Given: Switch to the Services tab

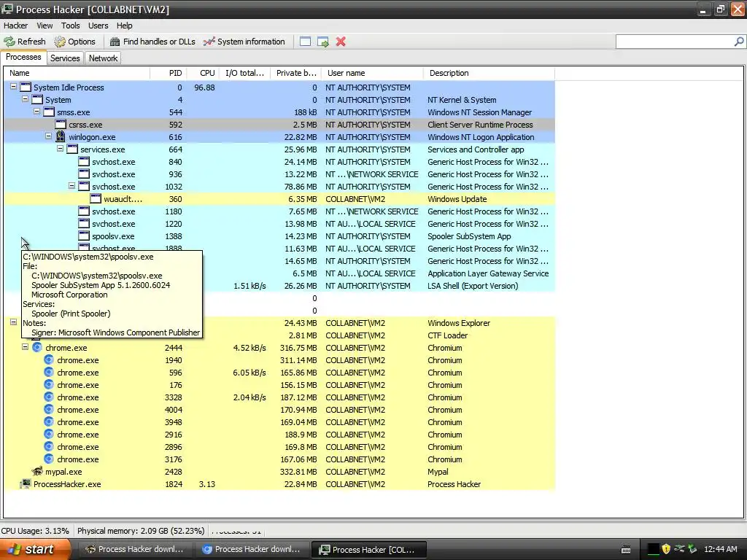Looking at the screenshot, I should point(65,58).
